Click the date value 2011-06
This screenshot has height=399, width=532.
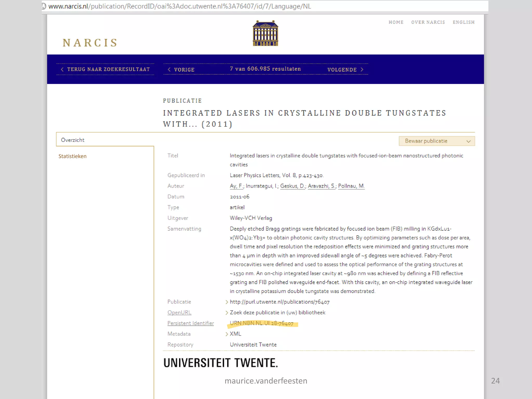pyautogui.click(x=240, y=197)
